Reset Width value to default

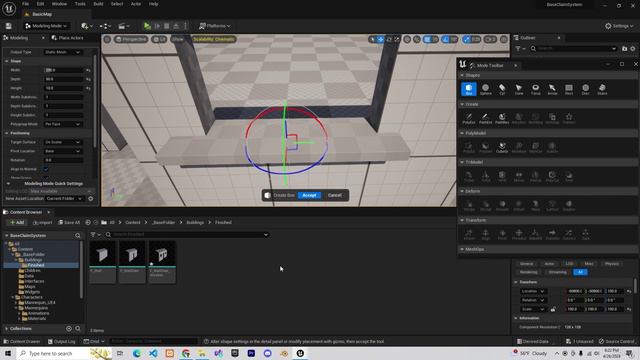coord(88,70)
